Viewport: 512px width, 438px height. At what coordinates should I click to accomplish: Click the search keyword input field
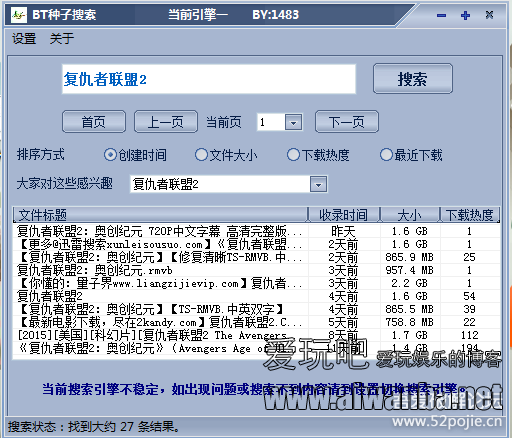point(209,79)
